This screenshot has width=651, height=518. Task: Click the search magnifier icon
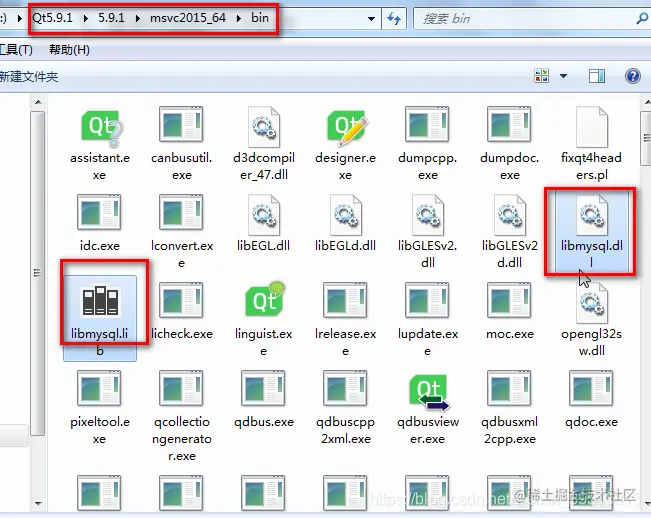click(x=642, y=18)
